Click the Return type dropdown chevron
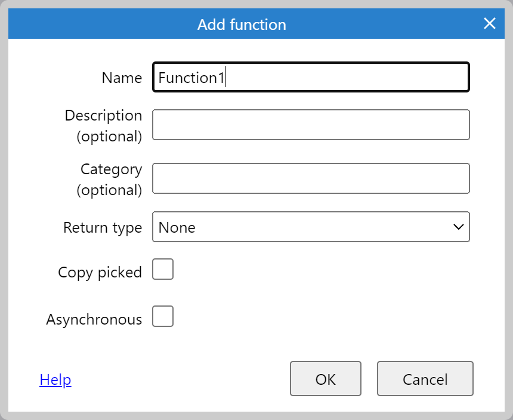 coord(458,227)
